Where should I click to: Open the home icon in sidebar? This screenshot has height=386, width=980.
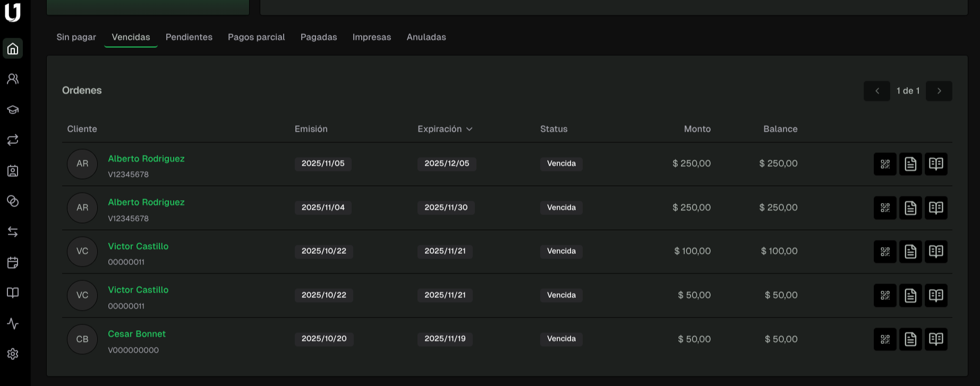pyautogui.click(x=13, y=49)
